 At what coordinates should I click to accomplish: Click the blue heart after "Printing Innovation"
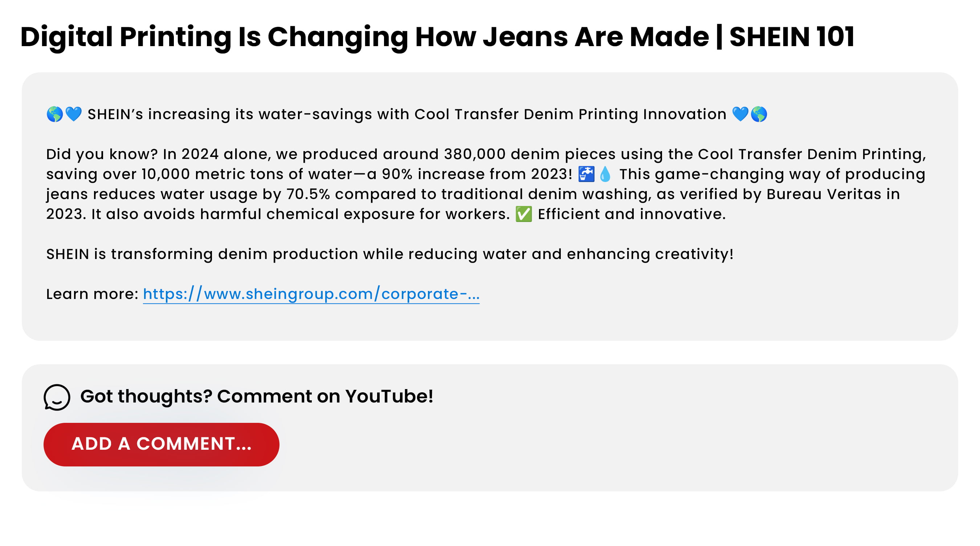point(740,114)
